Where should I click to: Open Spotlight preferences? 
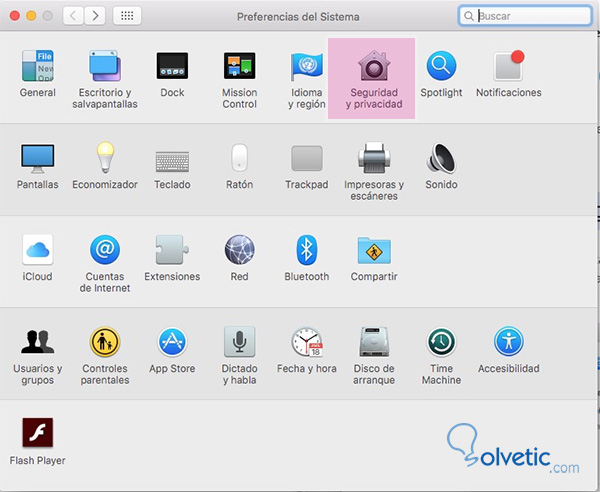point(441,66)
